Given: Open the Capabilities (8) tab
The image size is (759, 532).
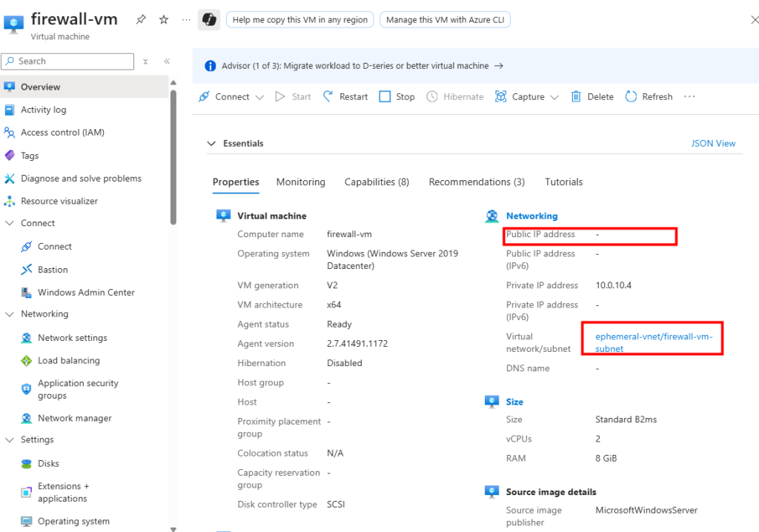Looking at the screenshot, I should (x=377, y=182).
